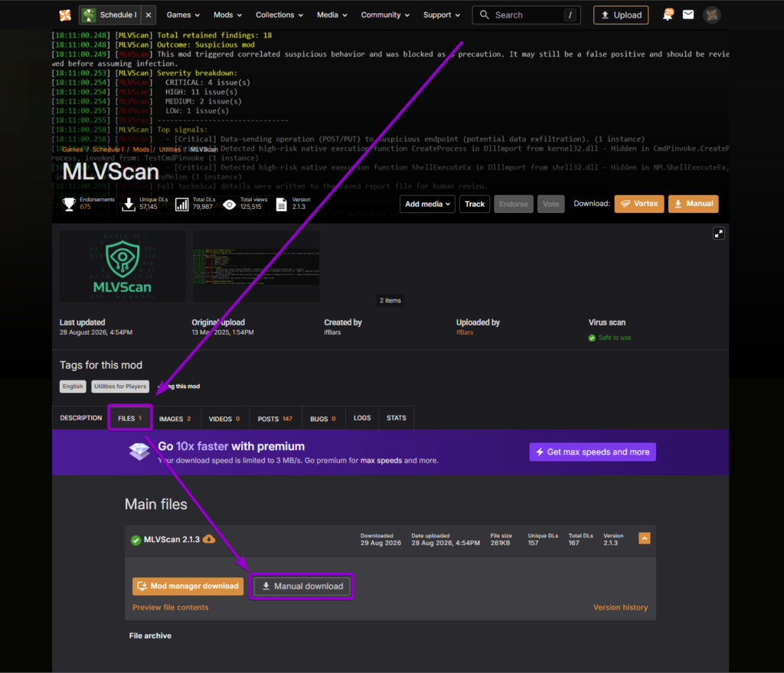Open the Version history link
This screenshot has height=673, width=784.
pos(620,607)
